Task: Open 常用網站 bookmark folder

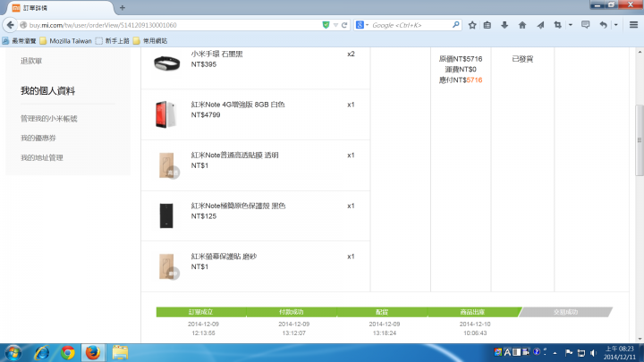Action: click(150, 40)
